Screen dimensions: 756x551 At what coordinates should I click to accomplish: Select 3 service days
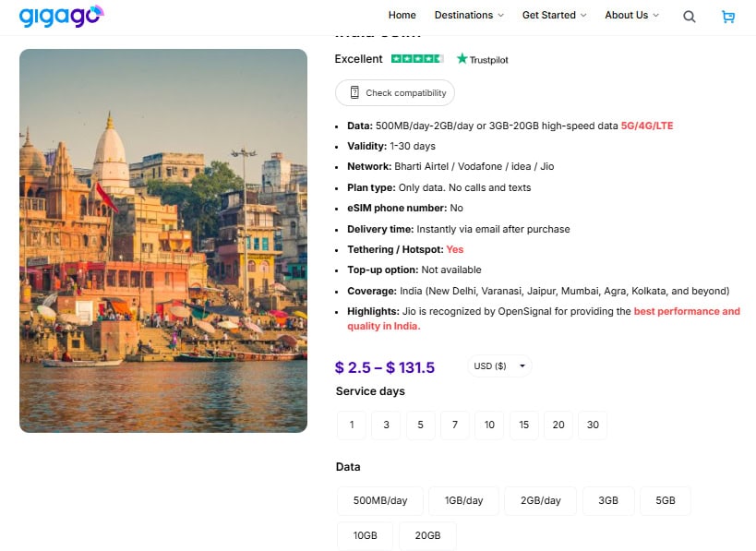(x=386, y=425)
